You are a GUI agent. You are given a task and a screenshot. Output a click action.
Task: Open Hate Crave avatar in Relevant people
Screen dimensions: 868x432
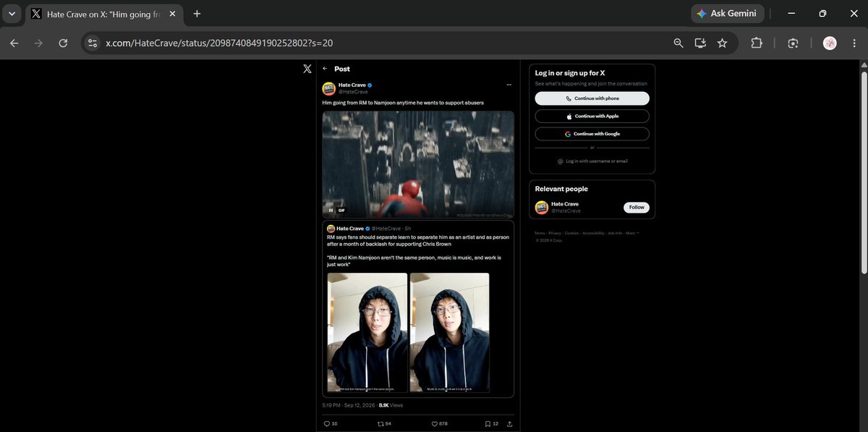pyautogui.click(x=541, y=208)
